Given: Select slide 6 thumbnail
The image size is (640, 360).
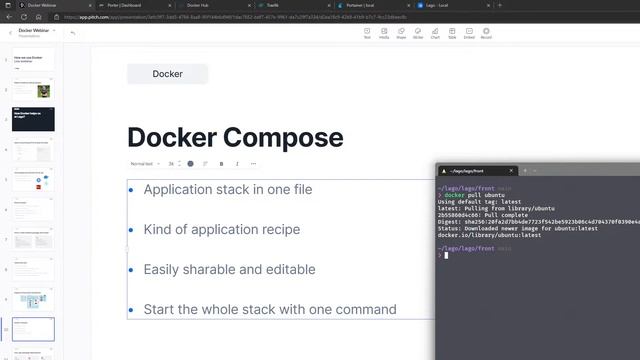Looking at the screenshot, I should tap(33, 209).
